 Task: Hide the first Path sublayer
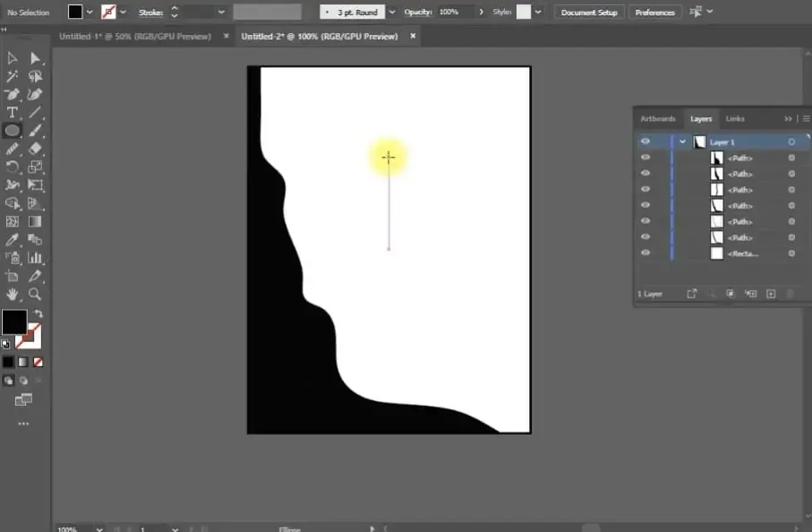click(645, 158)
